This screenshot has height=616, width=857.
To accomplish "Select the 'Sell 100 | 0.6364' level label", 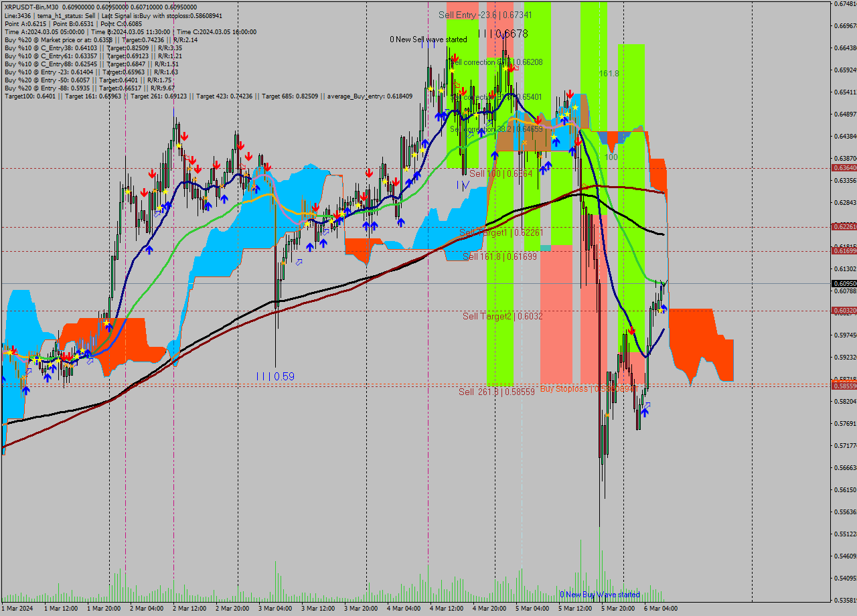I will click(x=501, y=173).
